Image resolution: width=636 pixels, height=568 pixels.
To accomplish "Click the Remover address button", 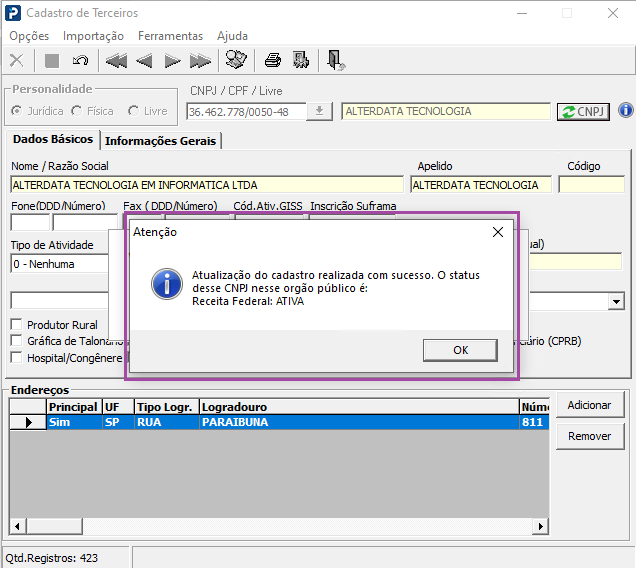I will point(590,436).
